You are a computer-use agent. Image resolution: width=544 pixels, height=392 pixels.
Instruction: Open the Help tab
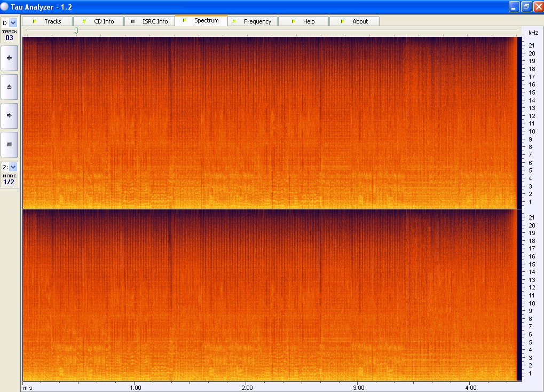click(303, 21)
